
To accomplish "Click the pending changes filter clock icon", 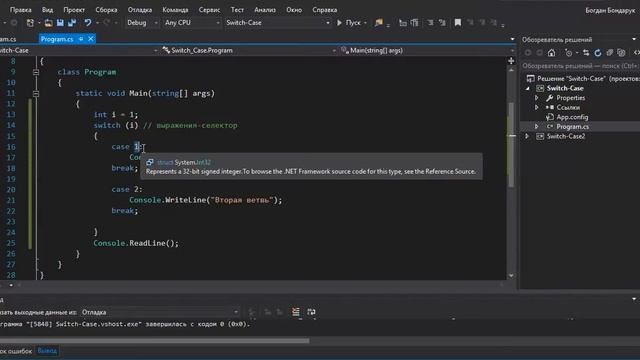I will (569, 53).
